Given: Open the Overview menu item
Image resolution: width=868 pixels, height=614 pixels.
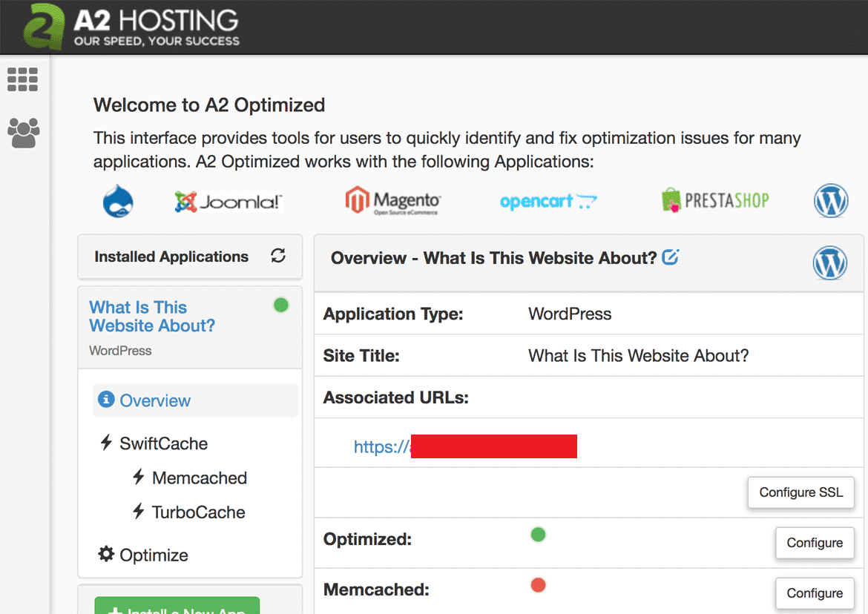Looking at the screenshot, I should [x=195, y=400].
